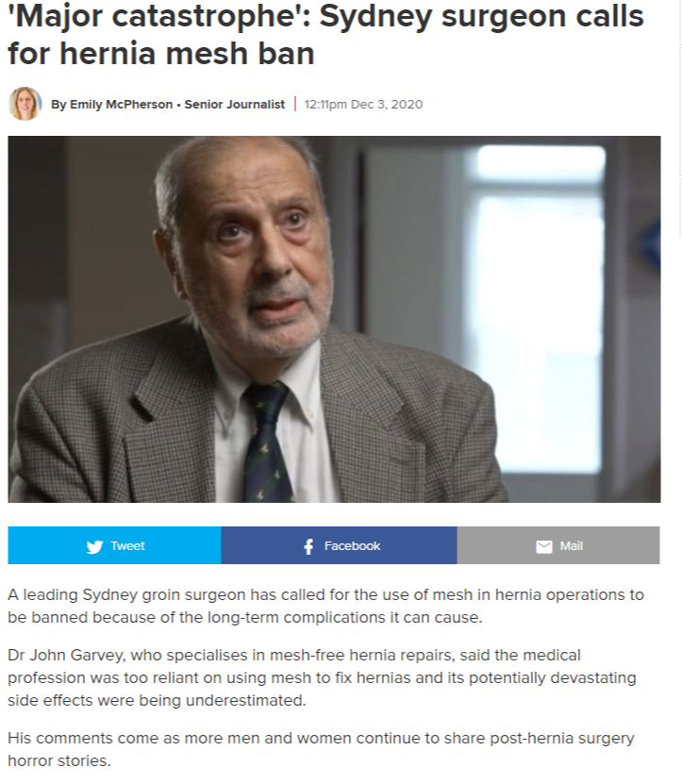The height and width of the screenshot is (784, 682).
Task: Open the Emily McPherson author link
Action: [x=121, y=105]
